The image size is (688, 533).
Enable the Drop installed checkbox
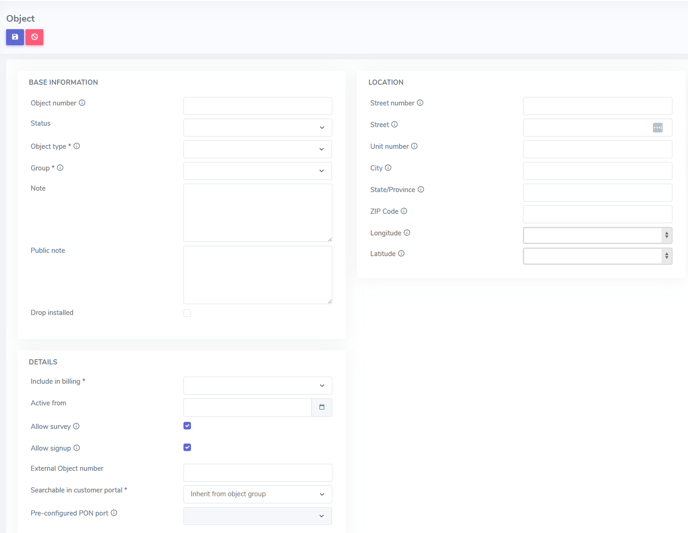[x=187, y=313]
